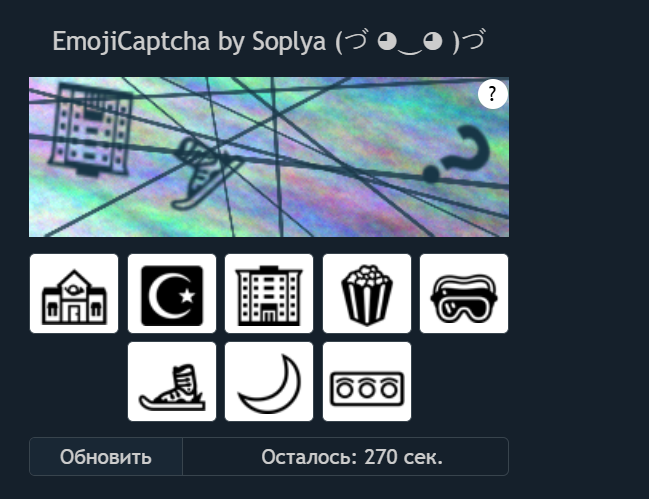Image resolution: width=649 pixels, height=499 pixels.
Task: Select the popcorn bucket emoji
Action: point(367,293)
